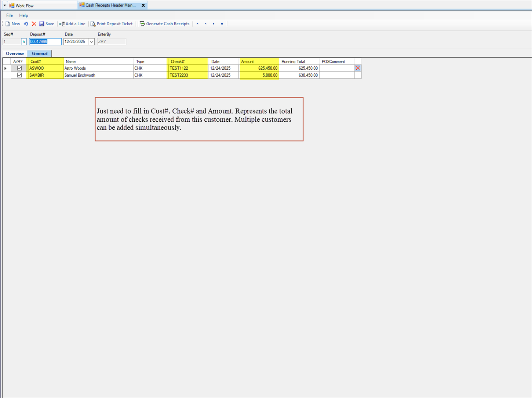
Task: Open the Print Deposit Ticket printer icon
Action: coord(93,23)
